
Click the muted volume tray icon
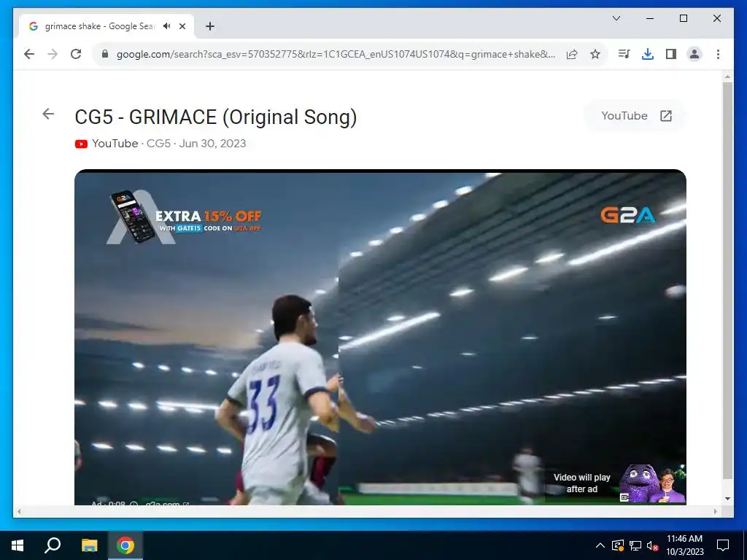652,545
